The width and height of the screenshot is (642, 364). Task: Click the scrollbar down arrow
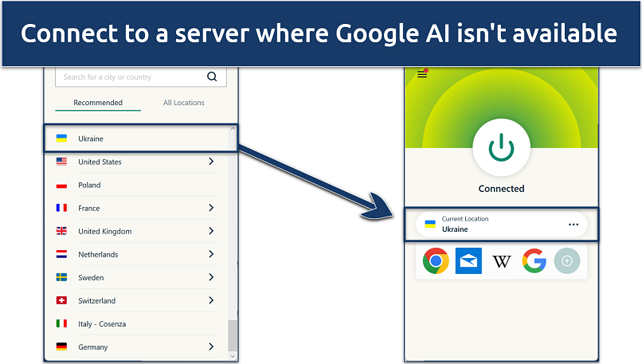(x=233, y=356)
